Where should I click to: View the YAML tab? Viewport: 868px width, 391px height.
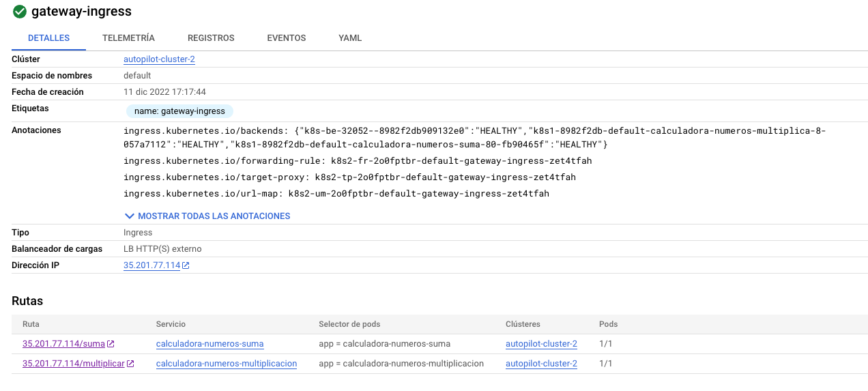350,38
